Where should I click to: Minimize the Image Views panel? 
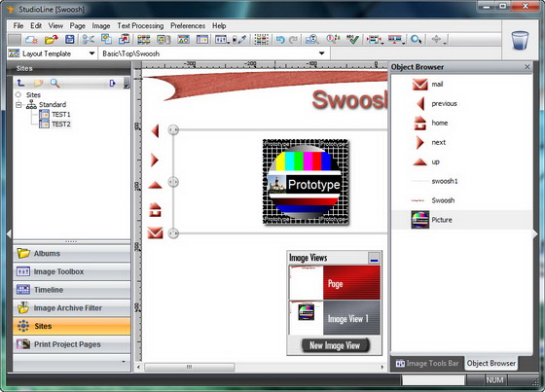(374, 258)
